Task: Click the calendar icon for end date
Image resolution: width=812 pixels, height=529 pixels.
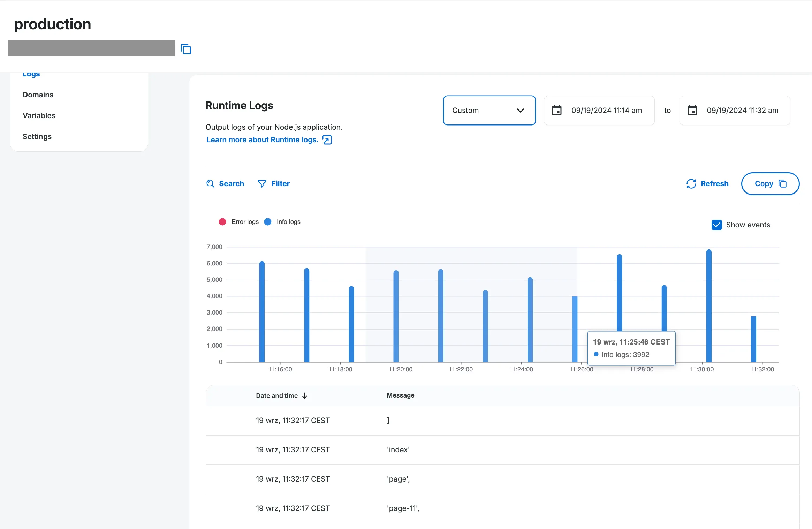Action: 692,110
